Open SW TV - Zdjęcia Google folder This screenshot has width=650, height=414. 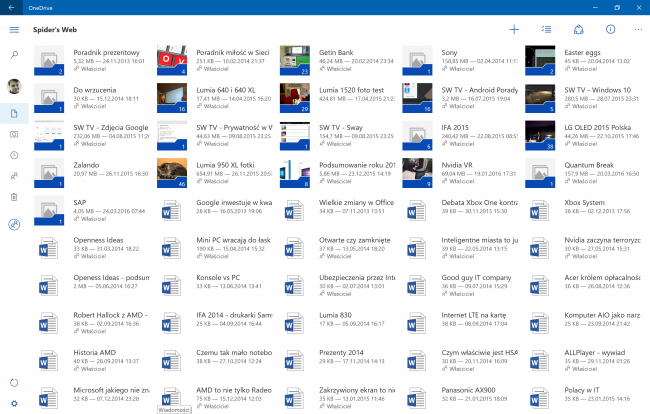click(x=91, y=136)
